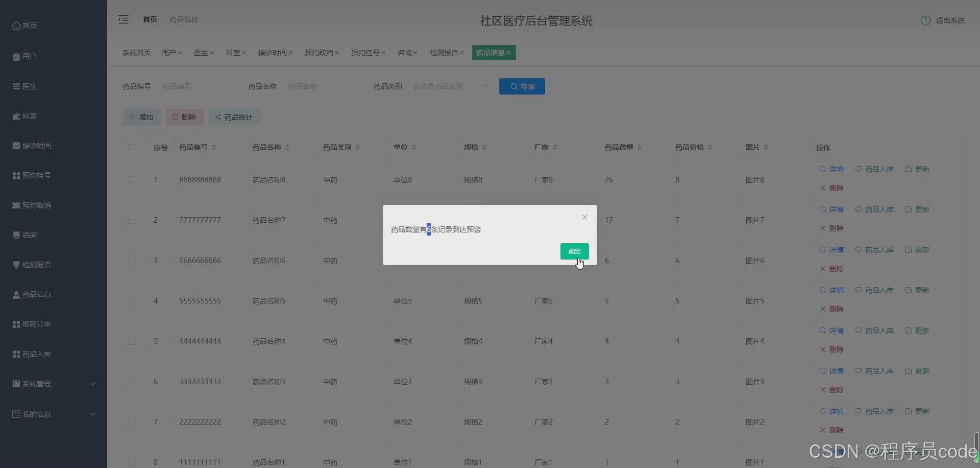Open the 药品类别 dropdown selector
Image resolution: width=980 pixels, height=468 pixels.
point(449,86)
